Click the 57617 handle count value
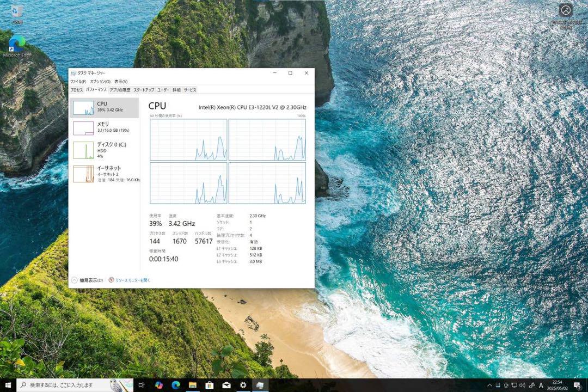Screen dimensions: 588x392 [204, 241]
